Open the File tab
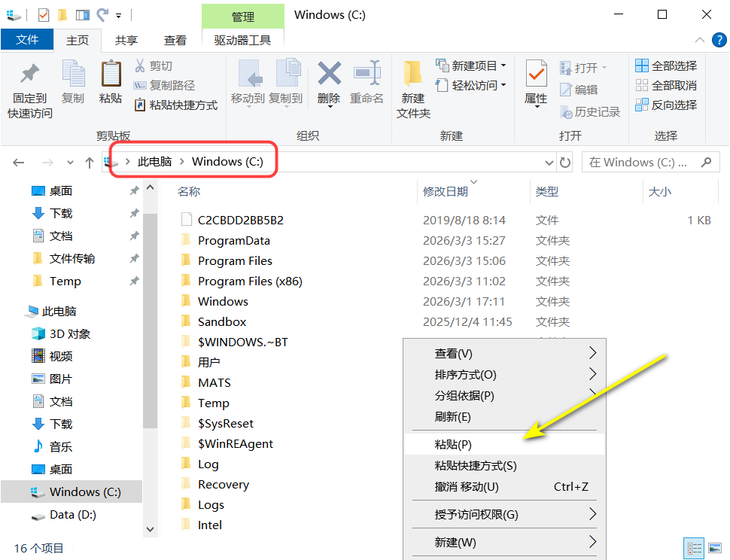The height and width of the screenshot is (560, 730). (27, 40)
